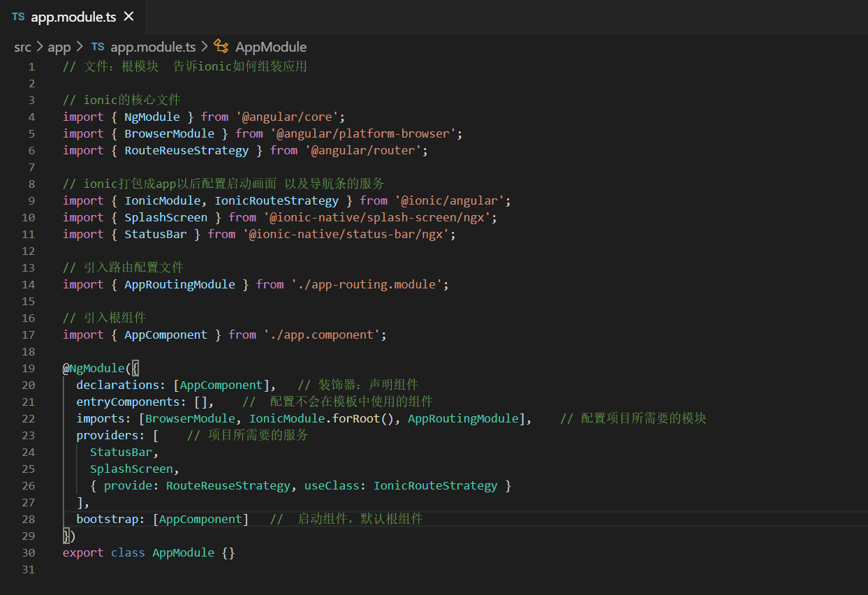Click the providers property key
Viewport: 868px width, 595px height.
(108, 435)
